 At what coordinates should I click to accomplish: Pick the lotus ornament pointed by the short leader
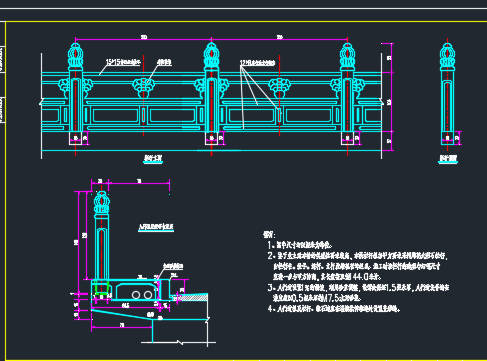(143, 88)
